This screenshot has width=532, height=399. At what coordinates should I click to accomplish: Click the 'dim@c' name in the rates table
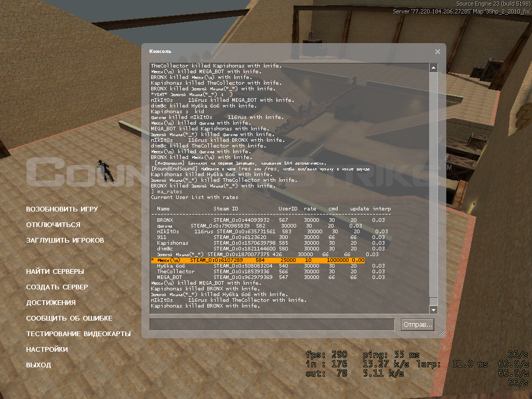tap(165, 249)
